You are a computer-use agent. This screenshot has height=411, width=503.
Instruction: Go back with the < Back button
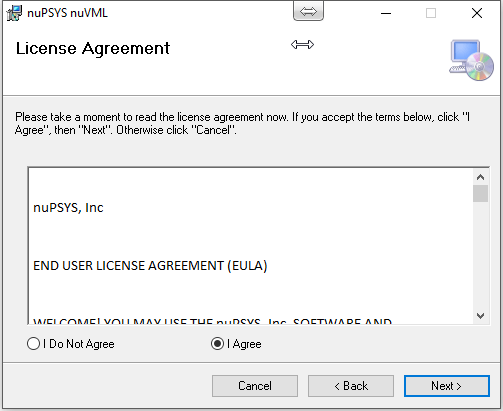point(351,386)
